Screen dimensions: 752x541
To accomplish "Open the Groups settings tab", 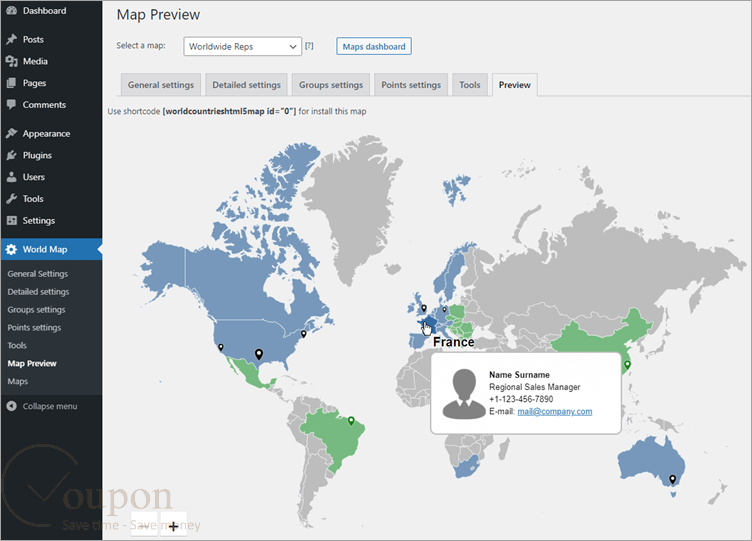I will (331, 85).
